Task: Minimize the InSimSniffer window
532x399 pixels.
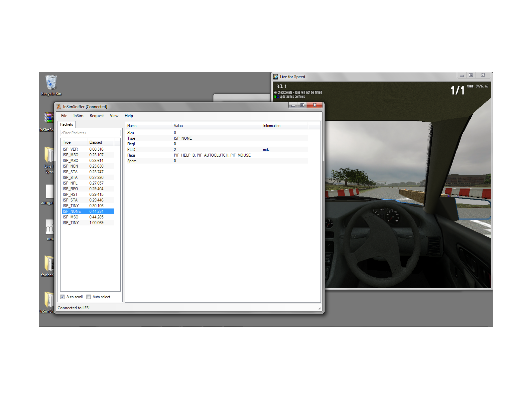Action: click(293, 105)
